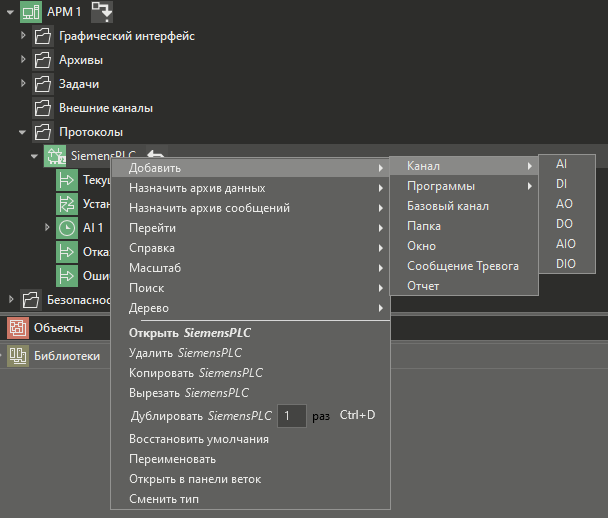This screenshot has height=518, width=608.
Task: Click the channel icon of the Устан… row
Action: point(67,204)
